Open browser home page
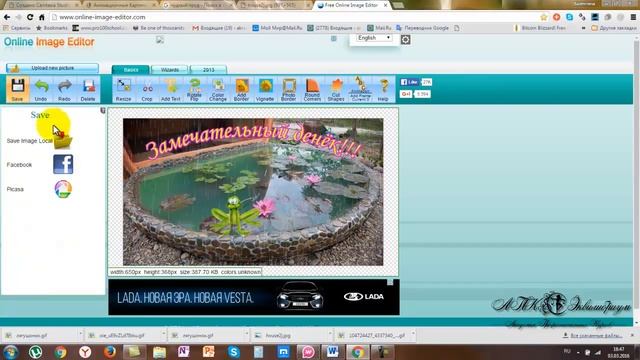This screenshot has height=360, width=640. coord(42,17)
